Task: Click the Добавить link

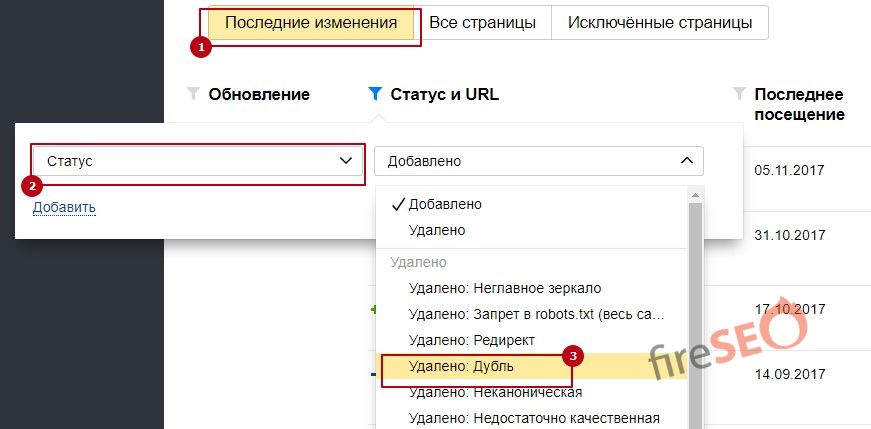Action: point(64,207)
